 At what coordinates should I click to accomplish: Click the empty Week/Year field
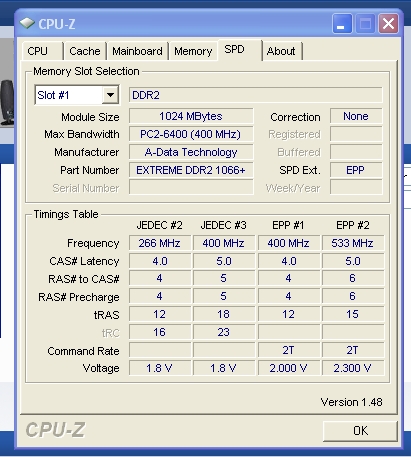(x=356, y=188)
